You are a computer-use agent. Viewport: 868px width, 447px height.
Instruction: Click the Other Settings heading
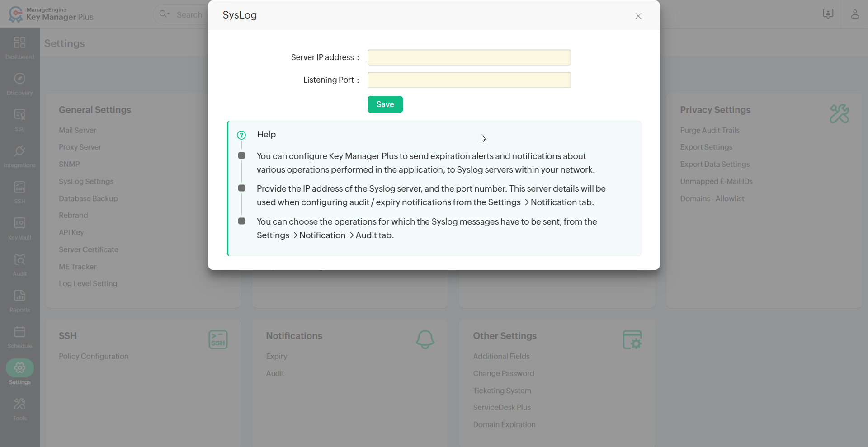click(x=505, y=336)
